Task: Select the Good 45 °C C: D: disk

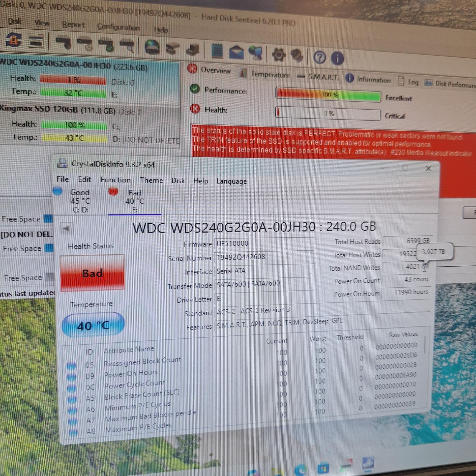Action: pos(80,201)
